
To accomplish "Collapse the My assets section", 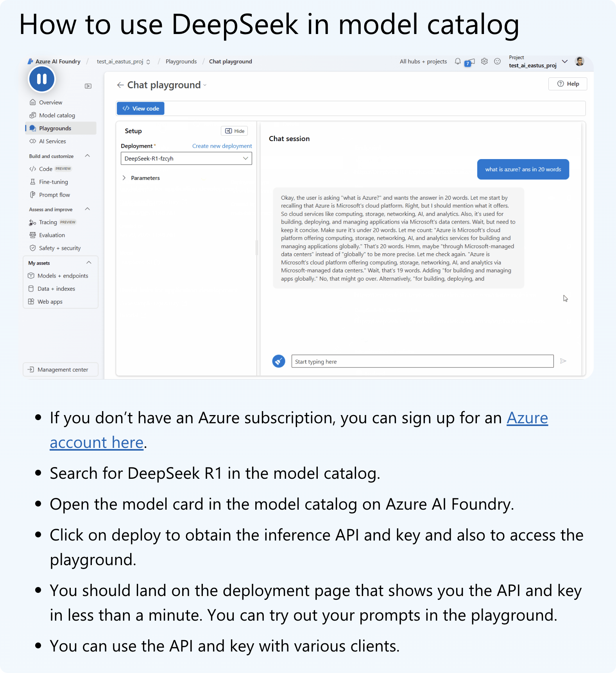I will [89, 262].
